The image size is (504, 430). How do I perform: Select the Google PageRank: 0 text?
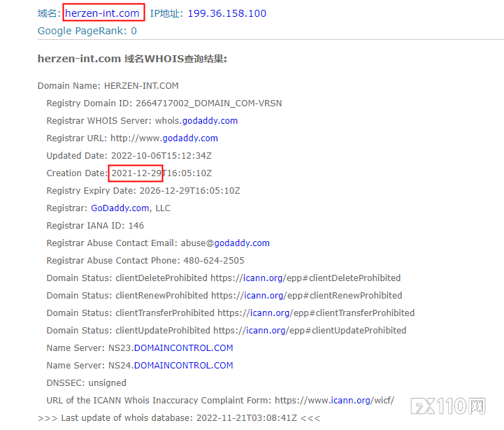point(87,31)
